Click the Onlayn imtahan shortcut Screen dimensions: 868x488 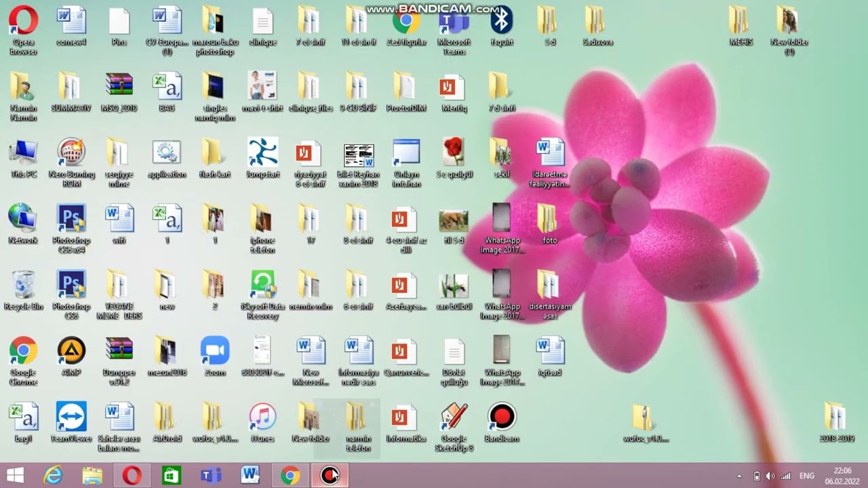pyautogui.click(x=406, y=163)
